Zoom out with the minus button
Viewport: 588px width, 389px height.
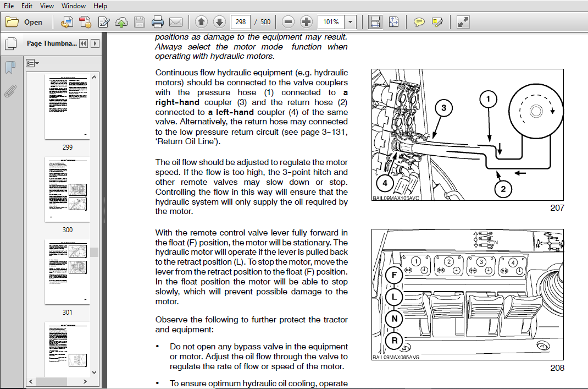tap(288, 22)
